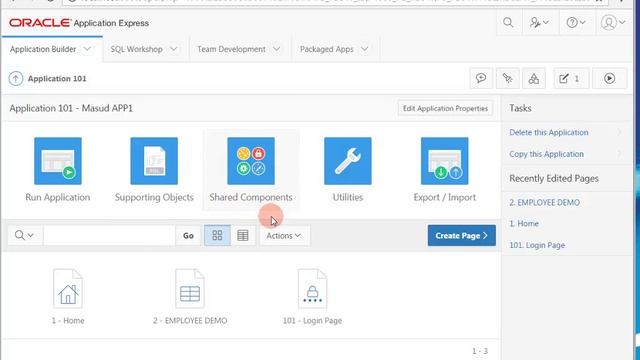Open page 2 - EMPLOYEE DEMO icon
This screenshot has width=640, height=360.
pyautogui.click(x=190, y=289)
